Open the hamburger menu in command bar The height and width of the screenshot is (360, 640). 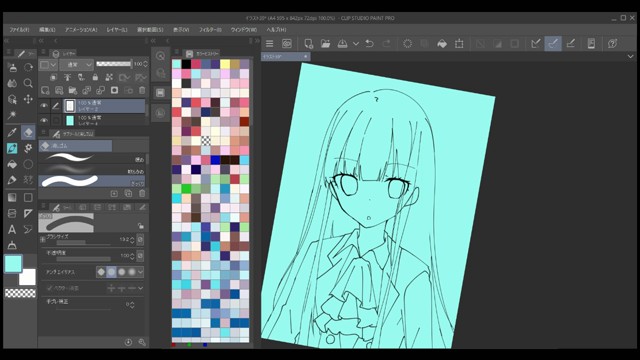tap(269, 44)
